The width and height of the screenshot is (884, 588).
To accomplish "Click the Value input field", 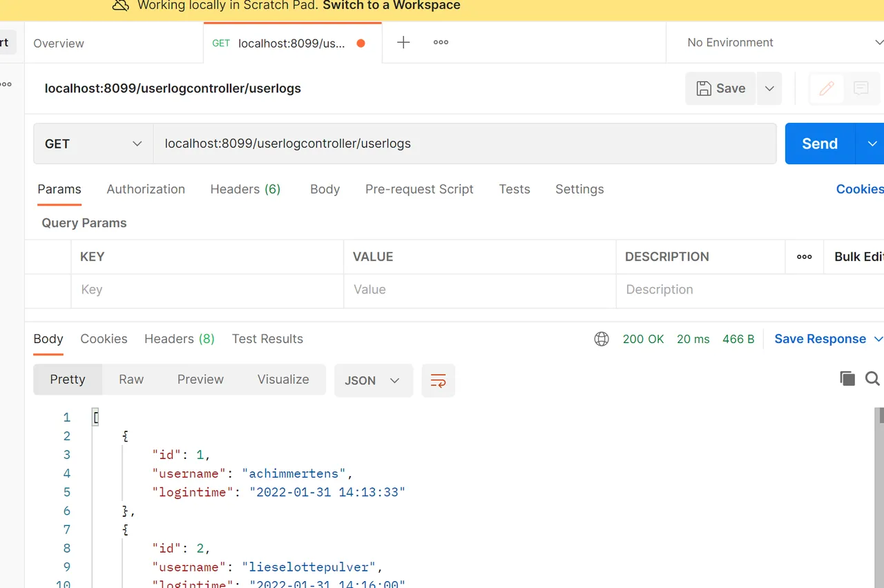I will 479,290.
